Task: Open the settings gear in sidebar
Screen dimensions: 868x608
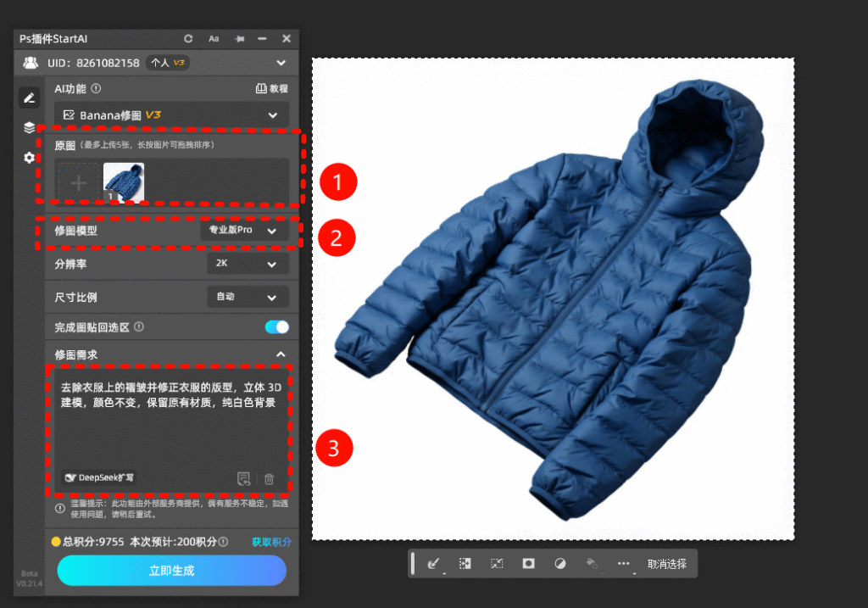Action: [x=30, y=158]
